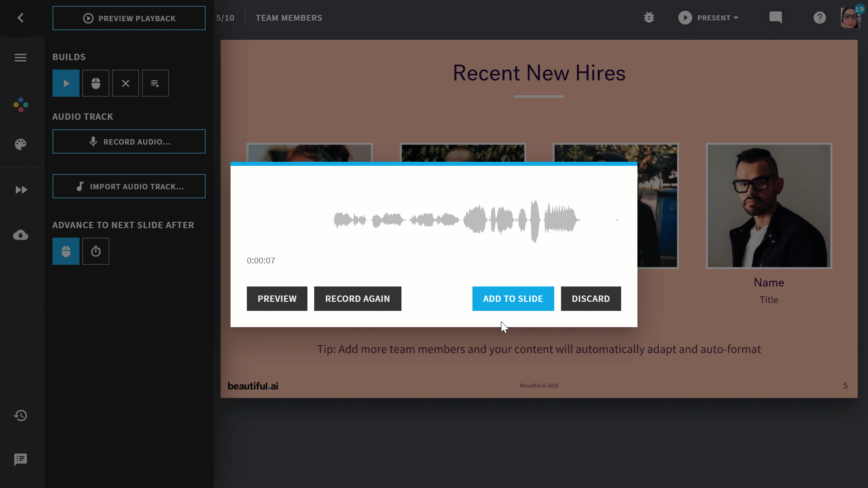This screenshot has width=868, height=488.
Task: Select the on-click builds mouse option
Action: tap(96, 83)
